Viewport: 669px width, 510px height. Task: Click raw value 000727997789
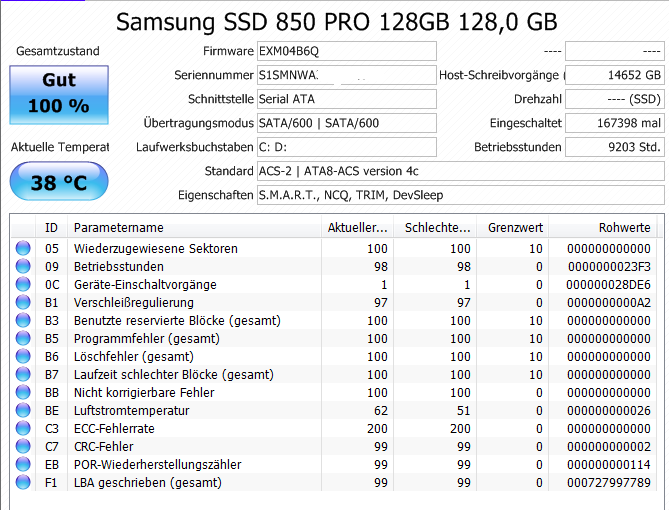(608, 482)
